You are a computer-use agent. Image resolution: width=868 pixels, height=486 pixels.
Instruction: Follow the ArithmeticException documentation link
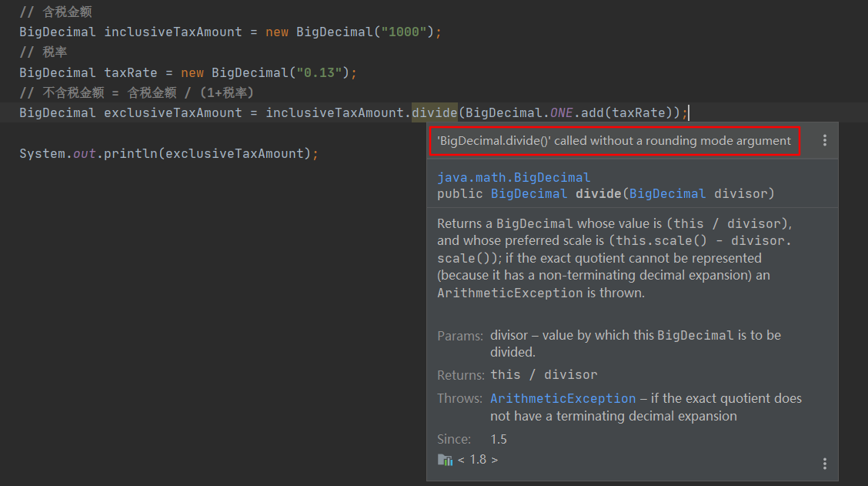point(563,398)
